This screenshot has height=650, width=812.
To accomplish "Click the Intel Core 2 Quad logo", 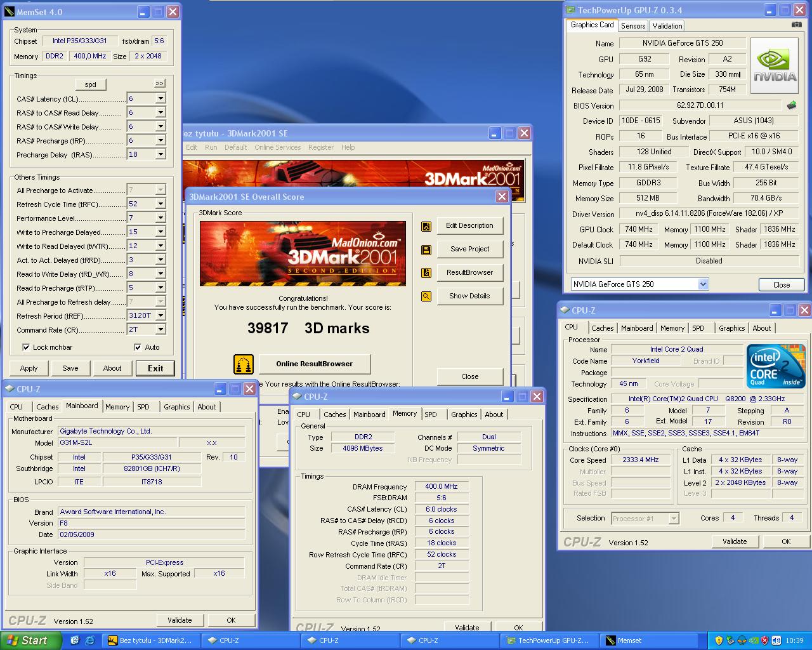I will [776, 366].
